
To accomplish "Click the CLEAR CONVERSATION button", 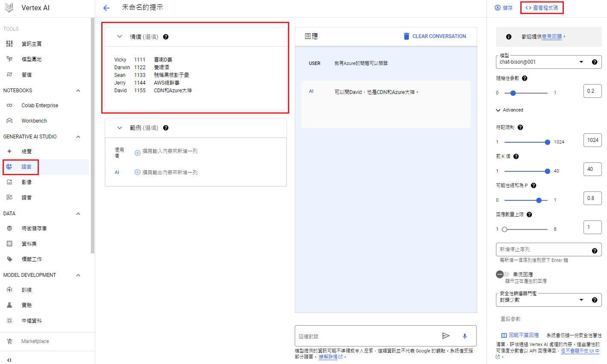I will coord(434,36).
